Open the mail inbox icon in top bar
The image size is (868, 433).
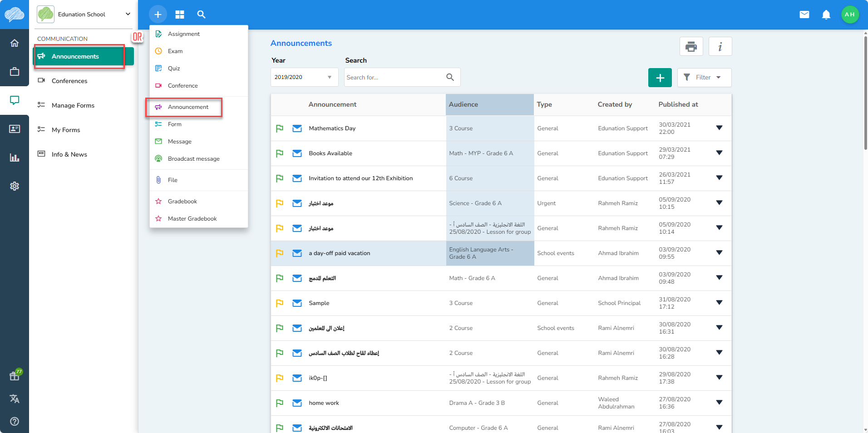(804, 15)
